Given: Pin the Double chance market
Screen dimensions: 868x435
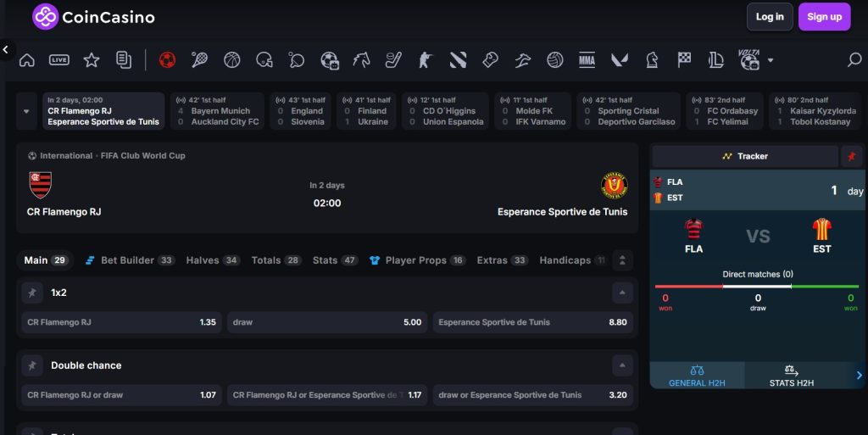Looking at the screenshot, I should coord(32,365).
